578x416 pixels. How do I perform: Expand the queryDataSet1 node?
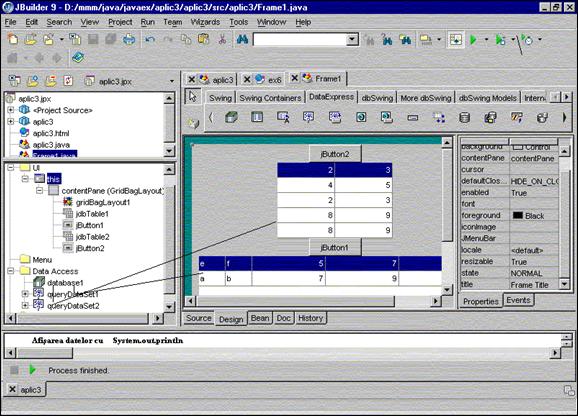click(25, 294)
